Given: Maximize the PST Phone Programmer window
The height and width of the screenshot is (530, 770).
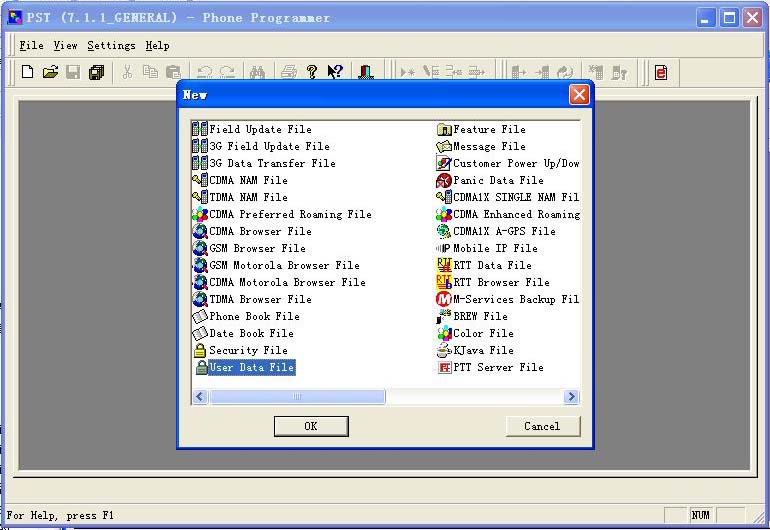Looking at the screenshot, I should 729,18.
